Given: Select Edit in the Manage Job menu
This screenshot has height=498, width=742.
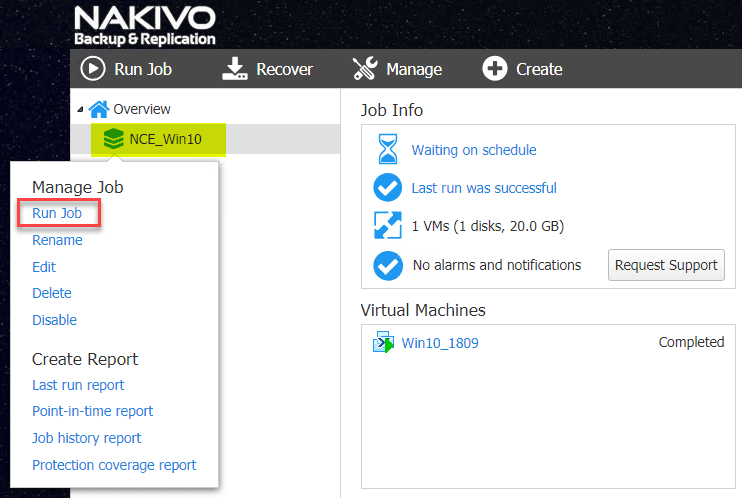Looking at the screenshot, I should (44, 267).
